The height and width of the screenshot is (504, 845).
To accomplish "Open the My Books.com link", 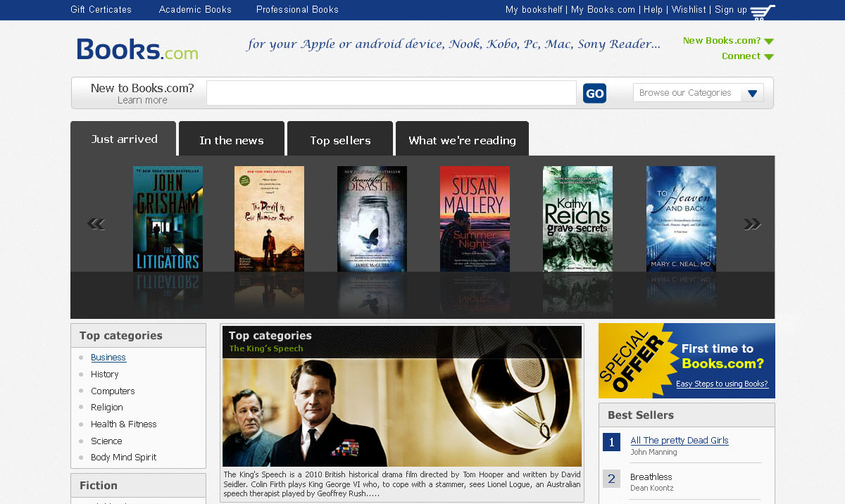I will [603, 10].
